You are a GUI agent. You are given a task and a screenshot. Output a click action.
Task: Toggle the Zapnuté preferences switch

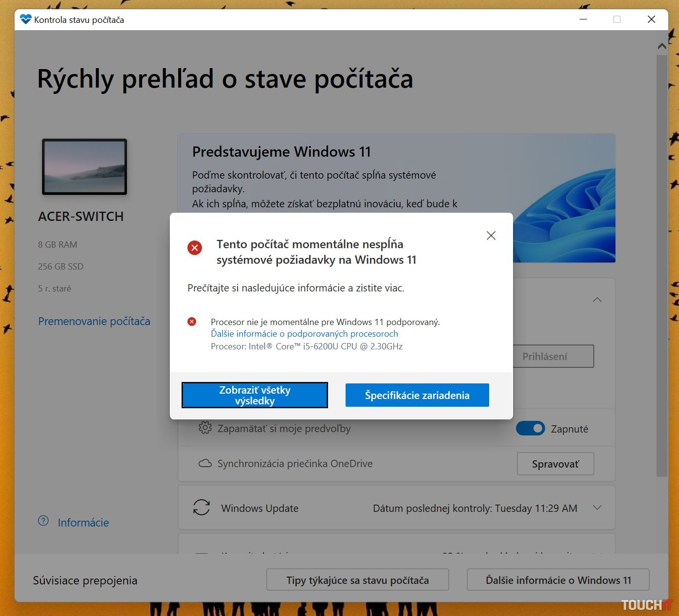tap(531, 429)
